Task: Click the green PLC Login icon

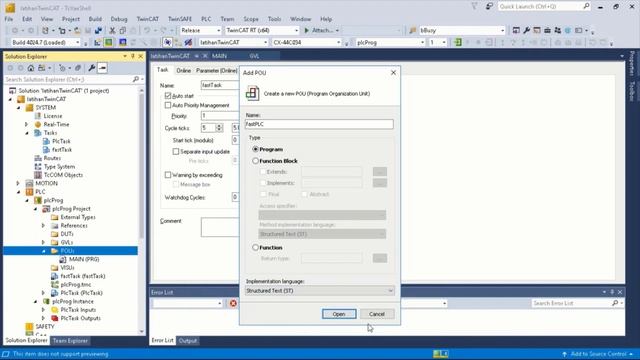Action: [458, 42]
